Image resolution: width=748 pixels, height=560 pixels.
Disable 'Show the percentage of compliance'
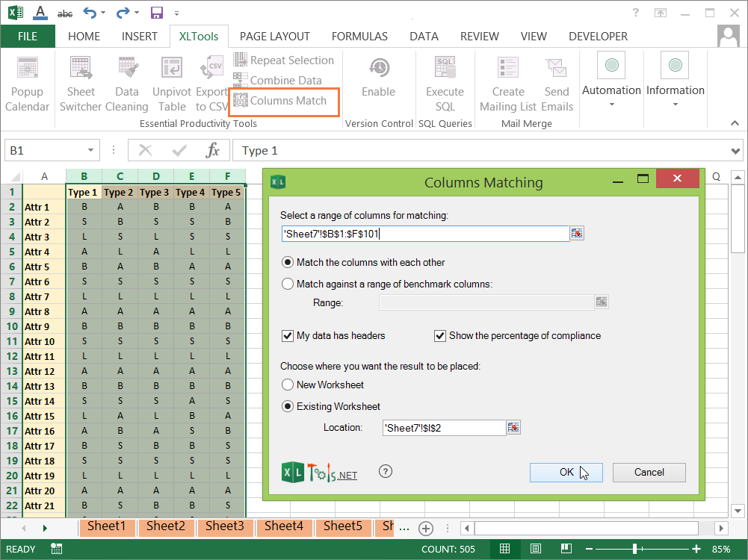tap(440, 336)
